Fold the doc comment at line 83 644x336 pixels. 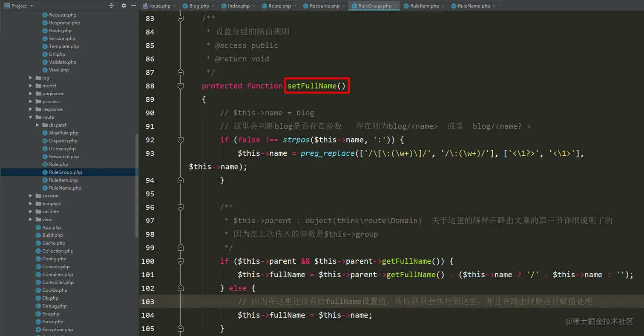pos(181,19)
